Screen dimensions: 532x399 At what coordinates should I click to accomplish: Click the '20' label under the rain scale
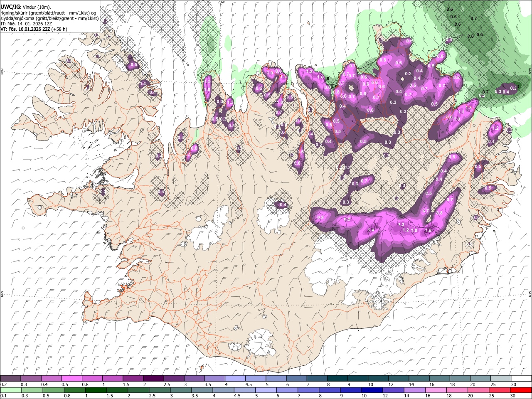pyautogui.click(x=470, y=396)
